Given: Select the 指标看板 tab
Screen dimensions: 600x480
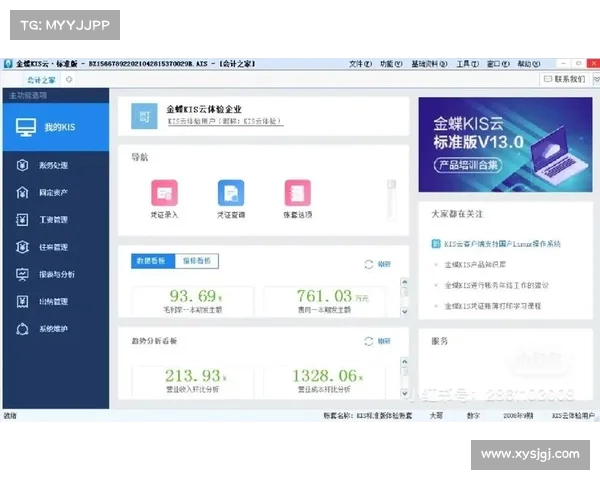Looking at the screenshot, I should pyautogui.click(x=197, y=261).
